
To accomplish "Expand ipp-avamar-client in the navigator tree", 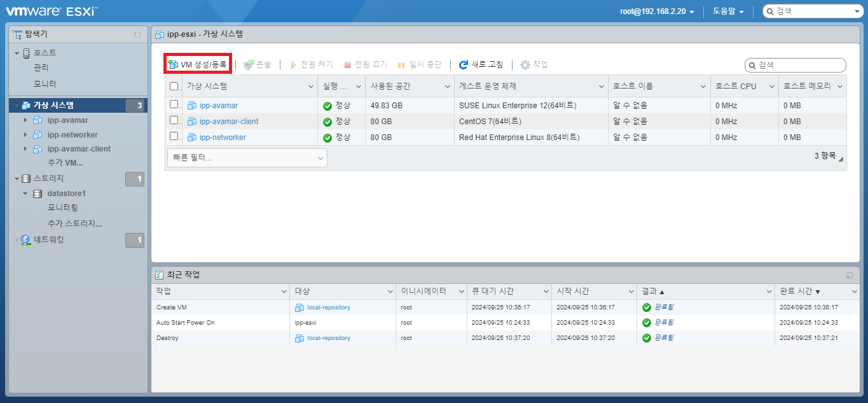I will coord(25,149).
